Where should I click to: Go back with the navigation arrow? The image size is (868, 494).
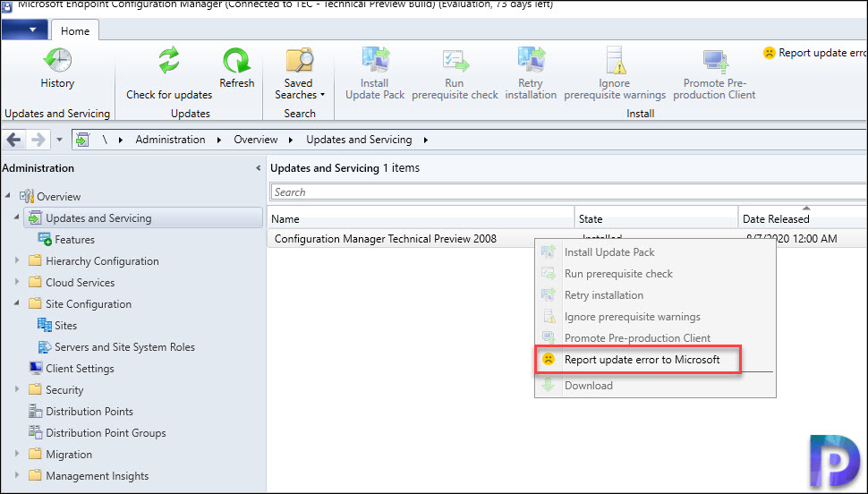[x=13, y=140]
